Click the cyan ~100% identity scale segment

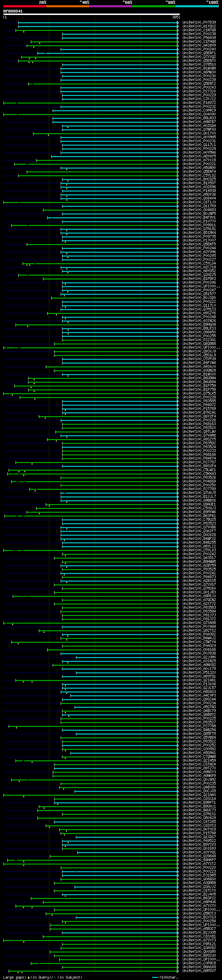[x=197, y=6]
